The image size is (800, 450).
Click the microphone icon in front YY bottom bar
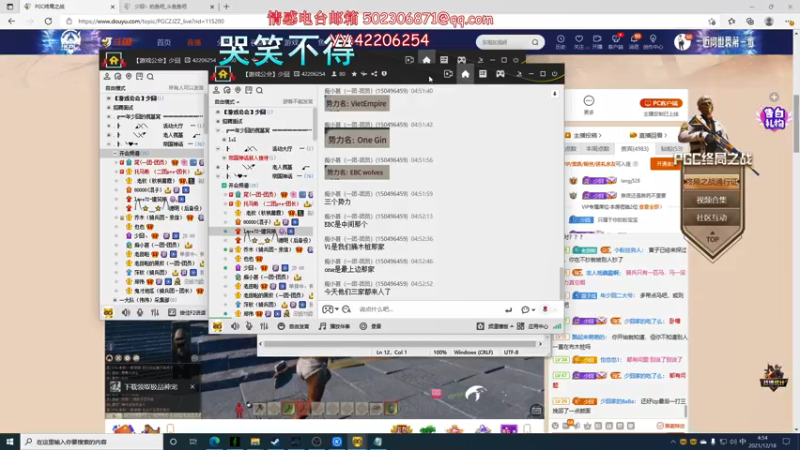tap(249, 326)
